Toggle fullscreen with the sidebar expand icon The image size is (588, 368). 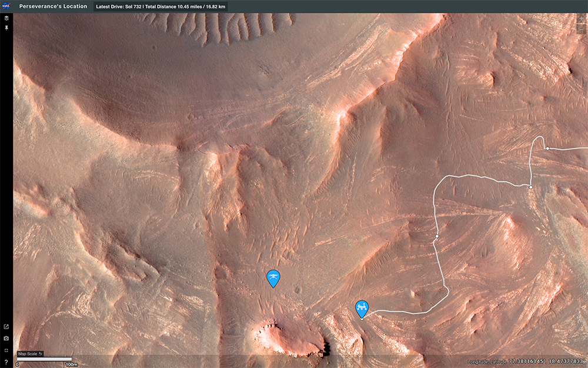coord(6,350)
